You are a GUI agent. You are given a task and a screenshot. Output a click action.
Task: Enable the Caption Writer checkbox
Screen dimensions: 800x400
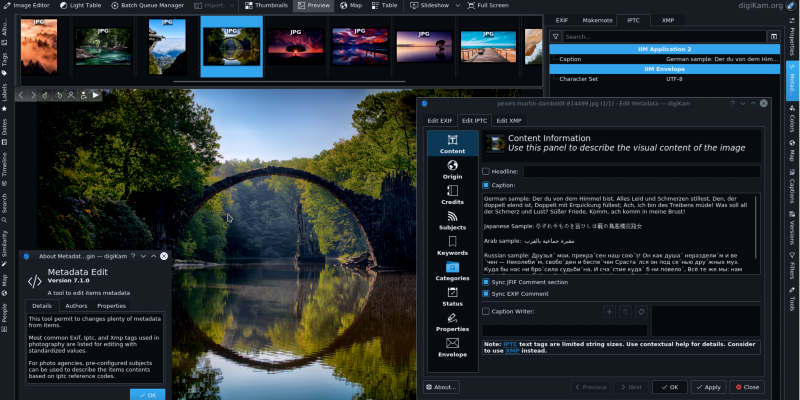[x=486, y=311]
